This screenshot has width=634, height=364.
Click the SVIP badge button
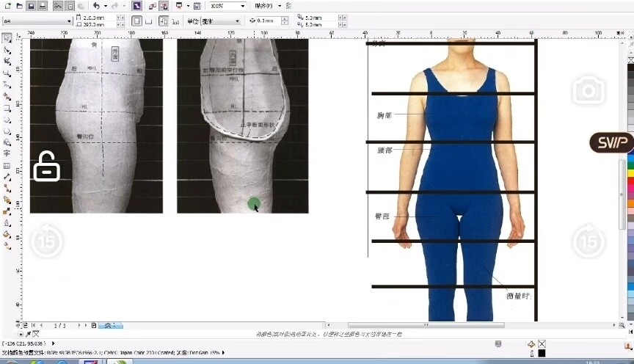tap(611, 142)
